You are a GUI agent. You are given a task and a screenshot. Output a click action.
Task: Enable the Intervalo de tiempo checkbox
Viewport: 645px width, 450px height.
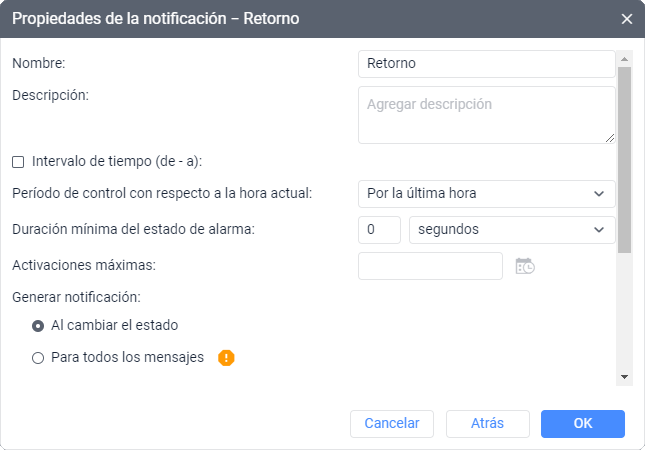(18, 161)
